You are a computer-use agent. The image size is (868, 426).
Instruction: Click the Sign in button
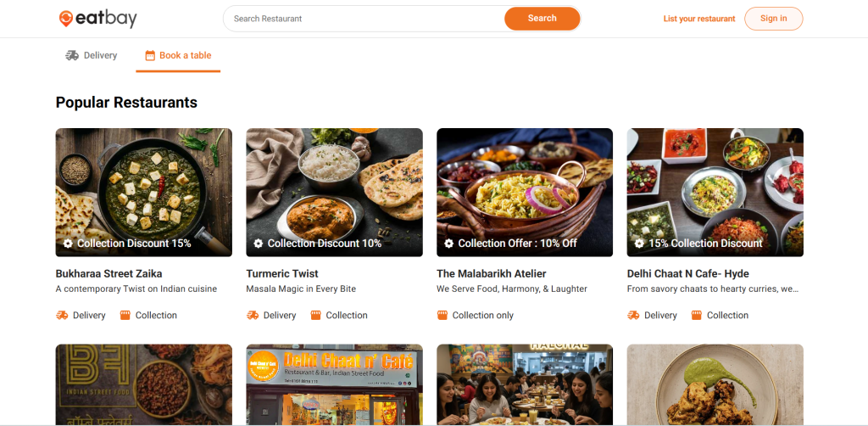click(773, 19)
